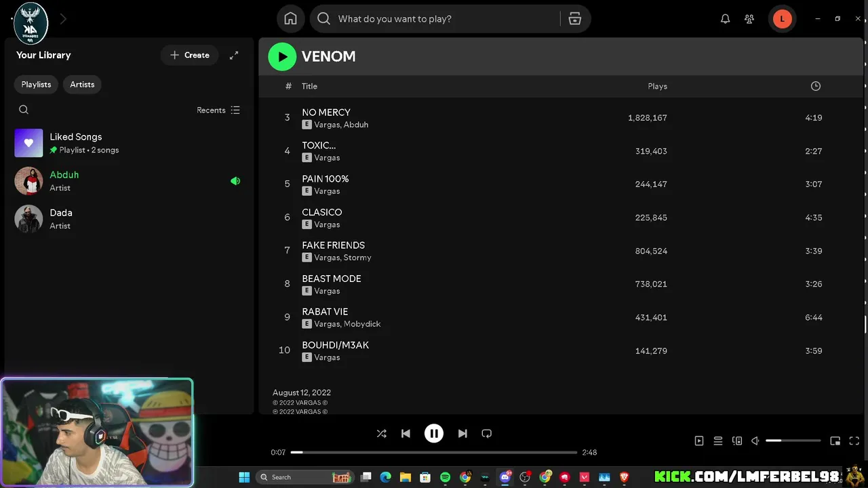The width and height of the screenshot is (868, 488).
Task: Play the VENOM album with the green button
Action: [282, 56]
